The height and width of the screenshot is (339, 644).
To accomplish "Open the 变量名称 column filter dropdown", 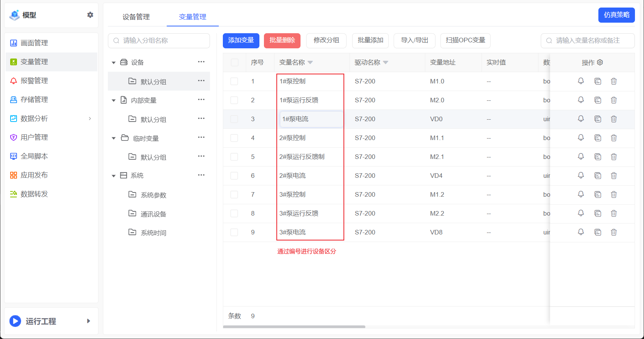I will tap(310, 63).
